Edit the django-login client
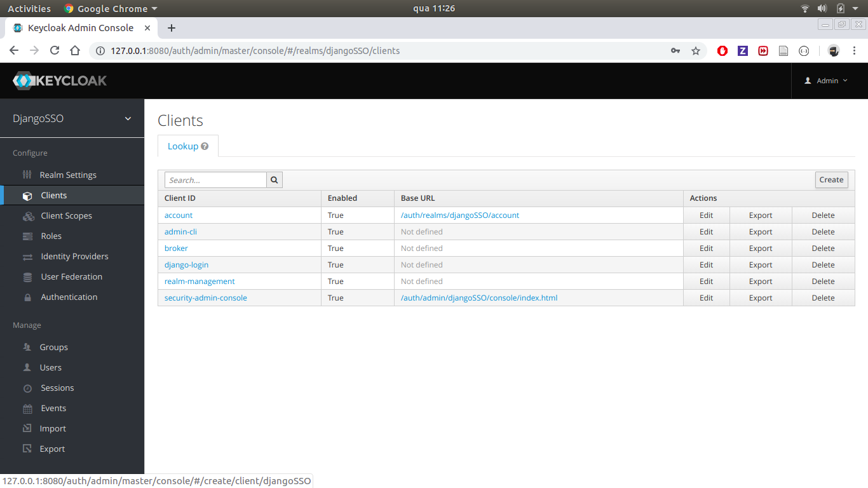Screen dimensions: 868x488 point(707,265)
